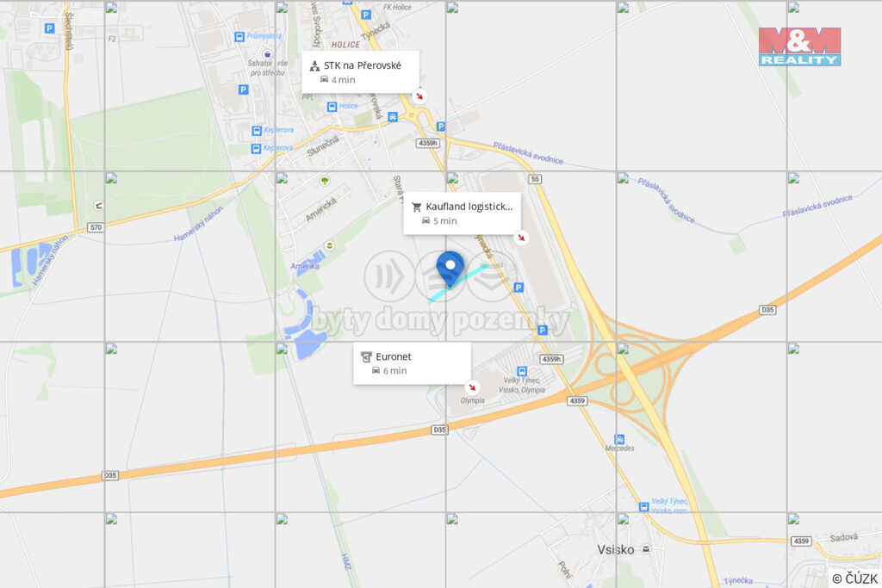
Task: Click the M&M Reality logo
Action: coord(799,46)
